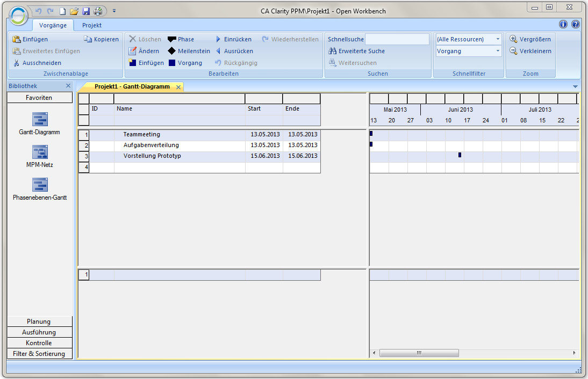Create new project with blank page icon
Screen dimensions: 588x379
(63, 11)
